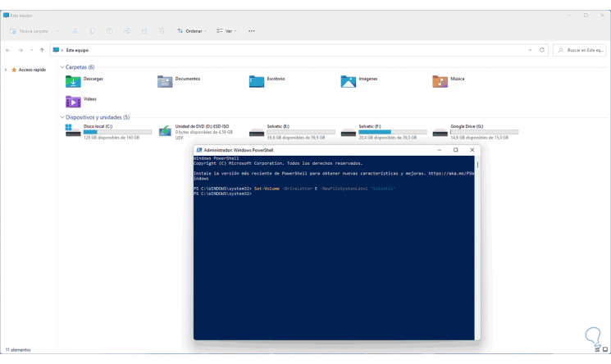Screen dimensions: 611x364
Task: Click the Copy icon in toolbar
Action: [93, 31]
